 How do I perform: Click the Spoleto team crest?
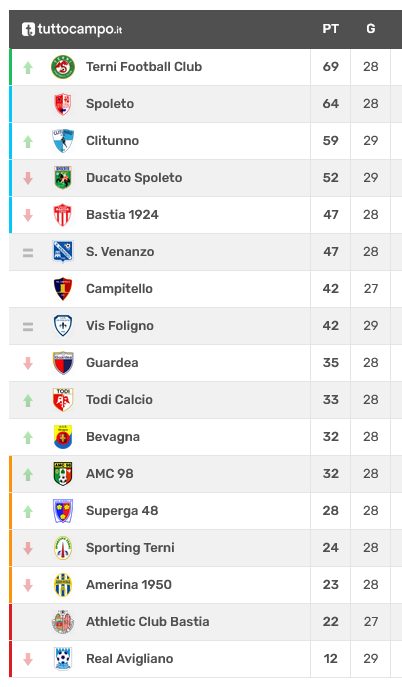tap(63, 104)
